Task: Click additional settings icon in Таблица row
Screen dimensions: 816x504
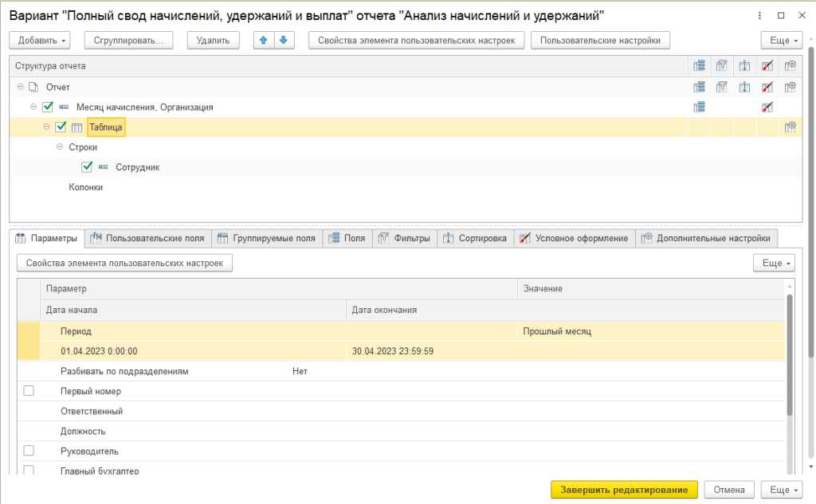Action: (790, 127)
